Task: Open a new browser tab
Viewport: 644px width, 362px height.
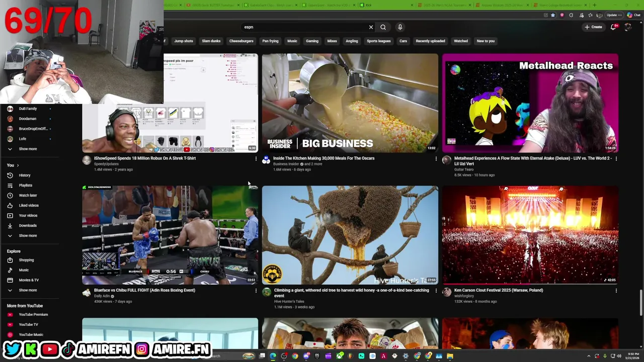Action: coord(595,5)
